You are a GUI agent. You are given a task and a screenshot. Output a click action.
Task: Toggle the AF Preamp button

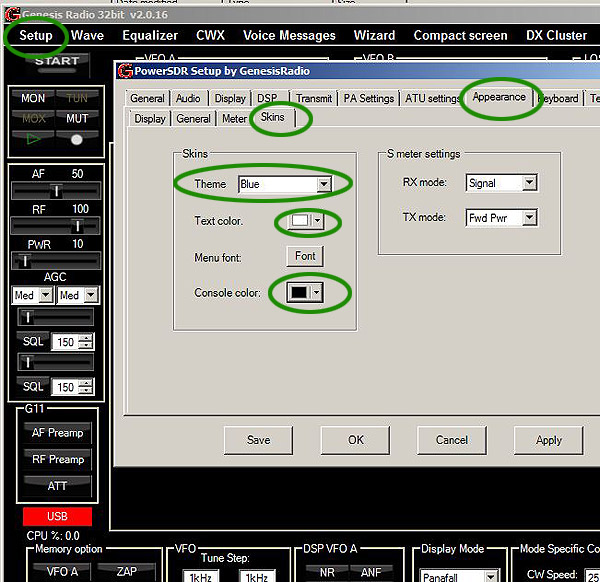tap(57, 432)
